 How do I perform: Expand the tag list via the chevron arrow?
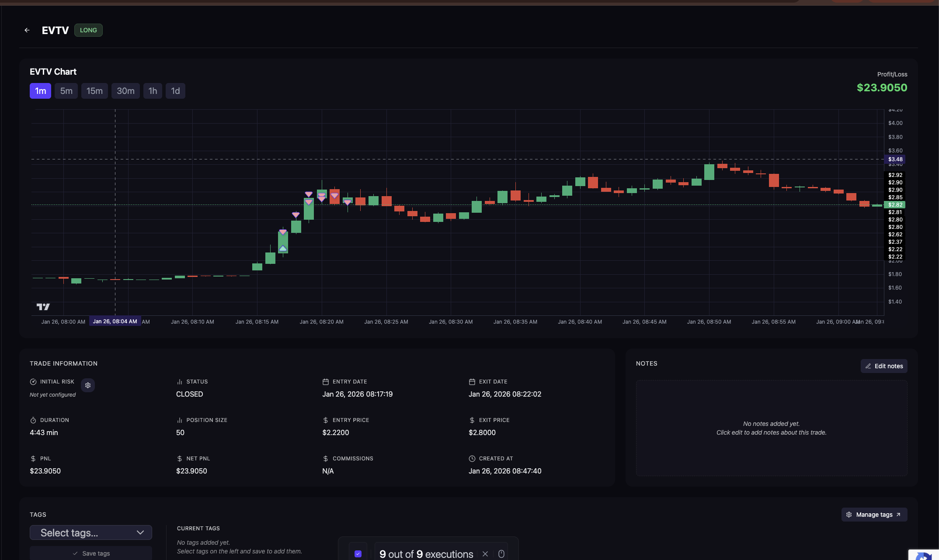140,532
